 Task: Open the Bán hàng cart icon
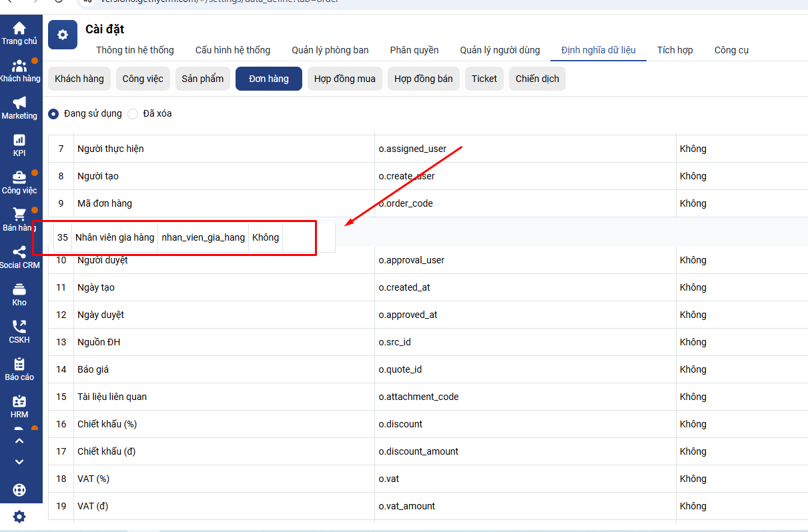[x=19, y=215]
